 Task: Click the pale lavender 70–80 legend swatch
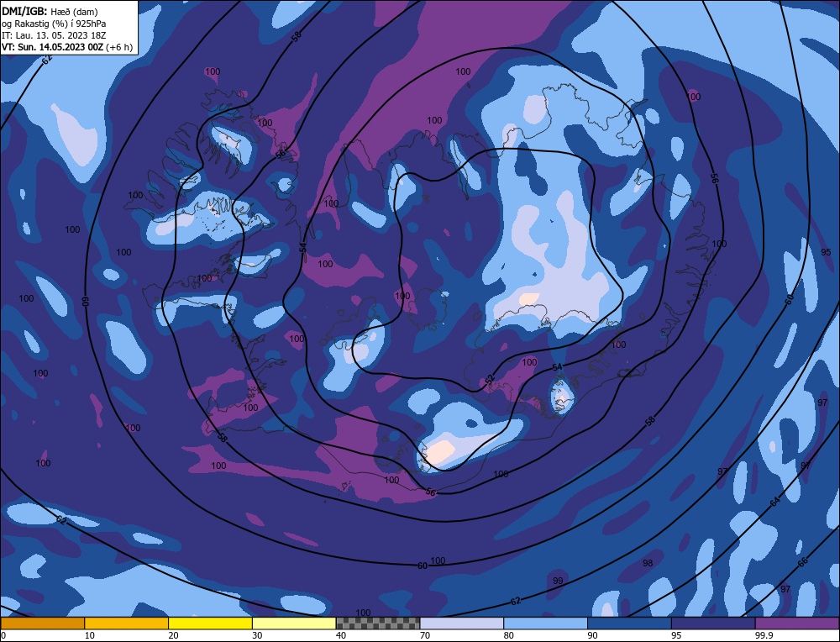[462, 624]
